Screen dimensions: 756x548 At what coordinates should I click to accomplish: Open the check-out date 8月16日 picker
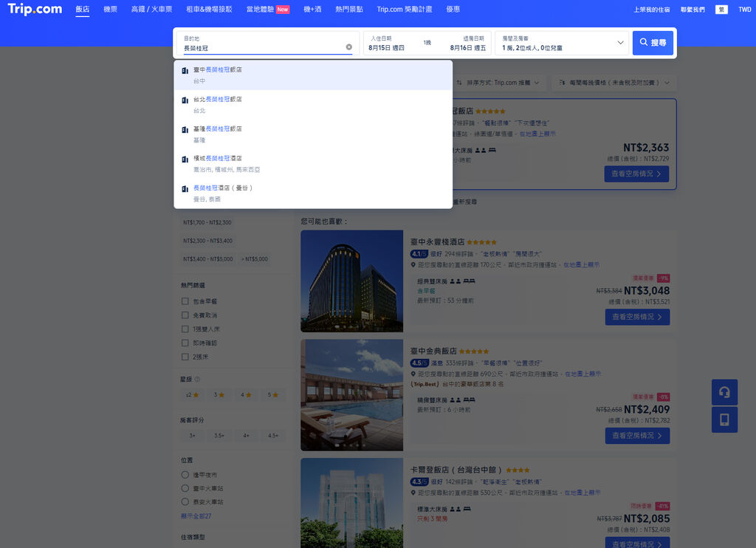(467, 47)
